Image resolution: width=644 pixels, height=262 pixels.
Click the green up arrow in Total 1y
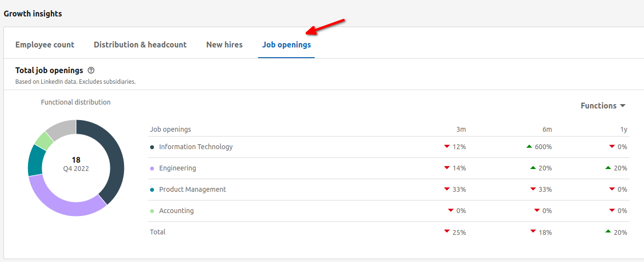[608, 231]
